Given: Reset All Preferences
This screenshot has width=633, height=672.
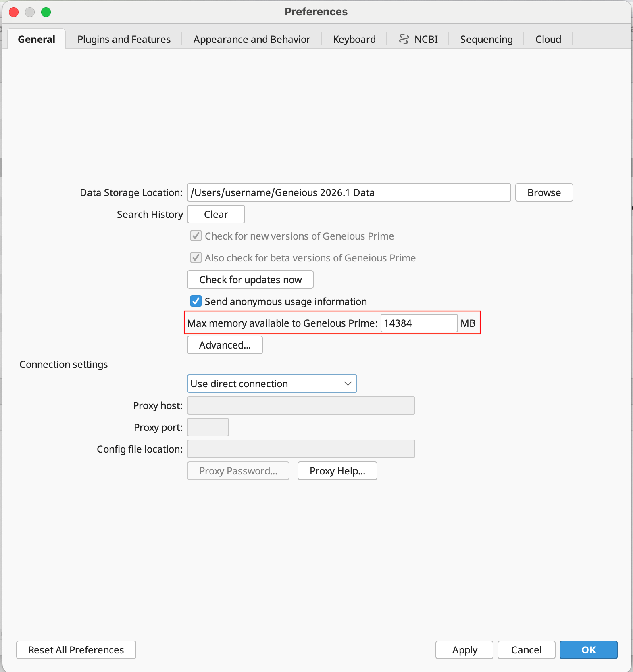Looking at the screenshot, I should pos(76,650).
